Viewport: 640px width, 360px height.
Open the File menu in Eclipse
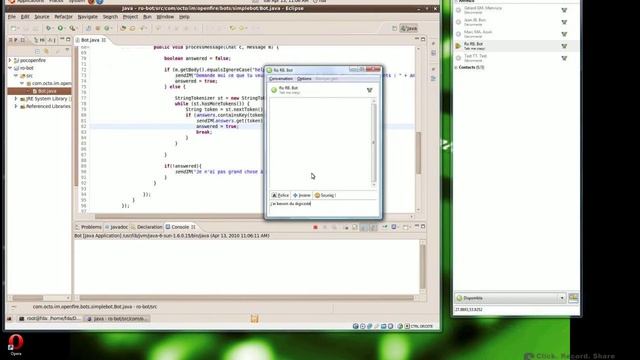(12, 17)
